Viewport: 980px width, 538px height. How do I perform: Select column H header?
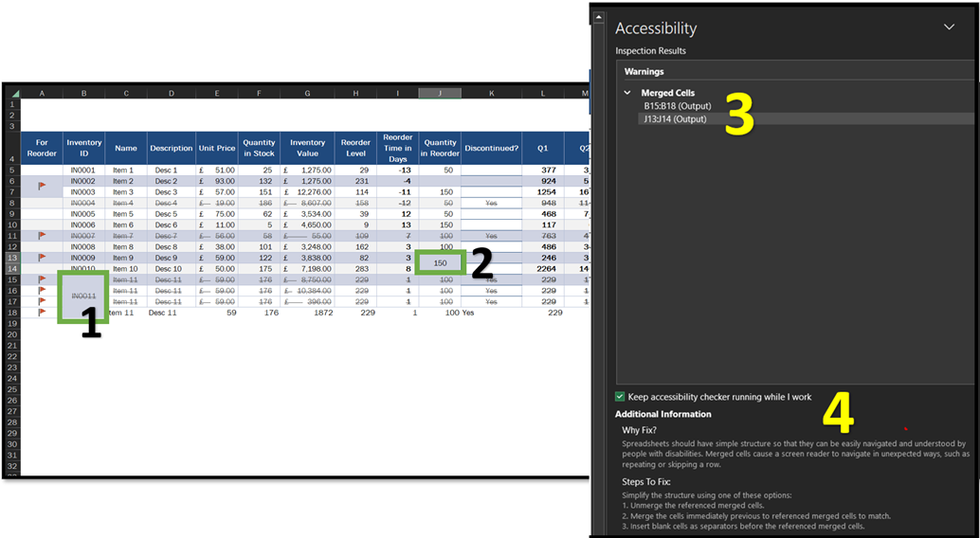tap(355, 94)
